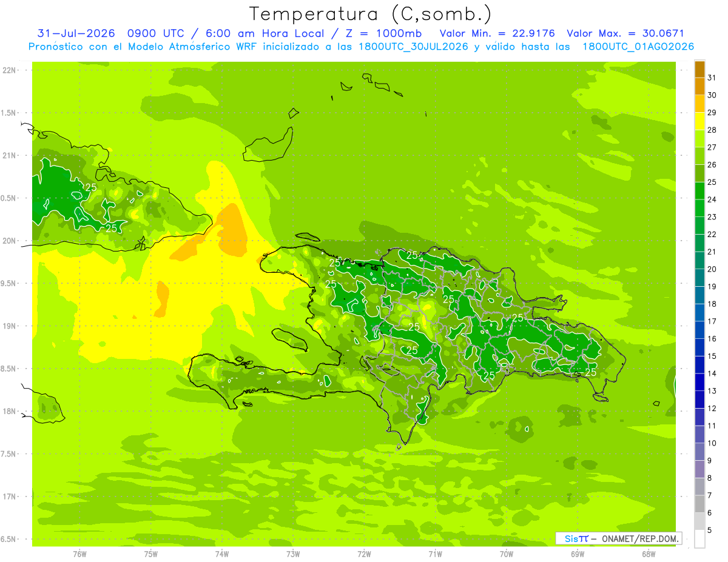Select the gray legend swatch between 6 and 7
The width and height of the screenshot is (728, 562).
699,504
